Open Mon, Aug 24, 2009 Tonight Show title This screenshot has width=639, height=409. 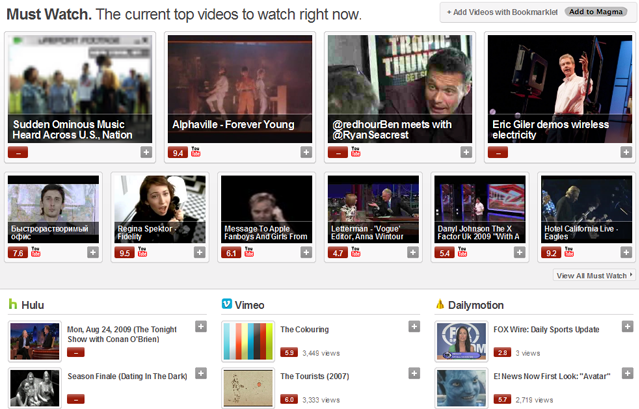[x=122, y=334]
